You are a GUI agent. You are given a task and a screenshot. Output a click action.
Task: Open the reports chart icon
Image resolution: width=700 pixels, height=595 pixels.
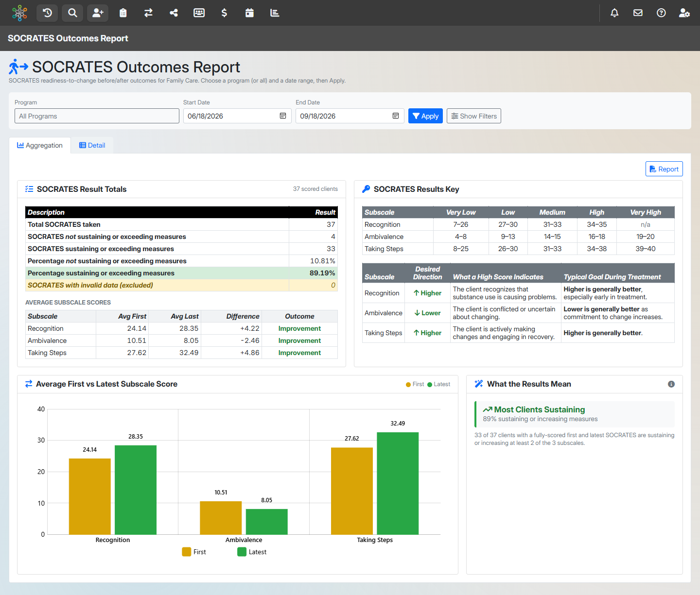[x=275, y=13]
